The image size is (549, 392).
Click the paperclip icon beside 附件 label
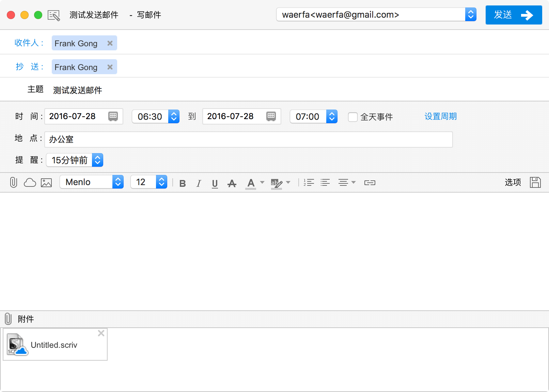point(8,319)
